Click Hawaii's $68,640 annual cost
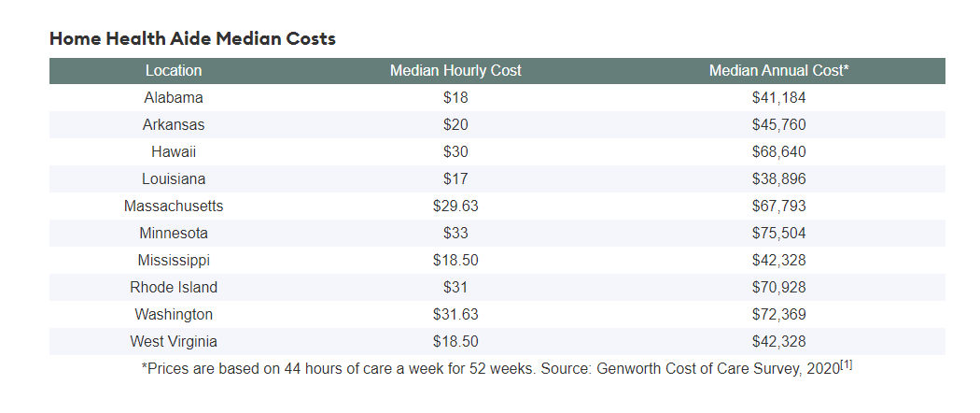 pos(778,151)
